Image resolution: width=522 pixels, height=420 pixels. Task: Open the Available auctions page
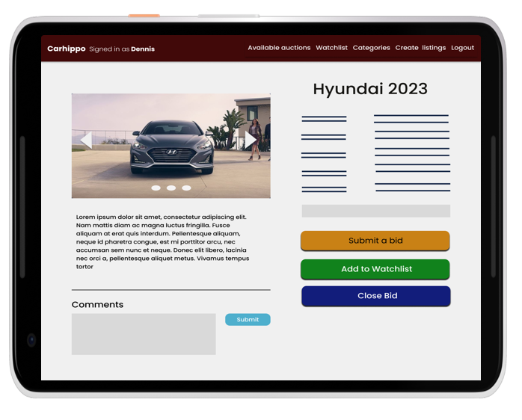coord(279,48)
